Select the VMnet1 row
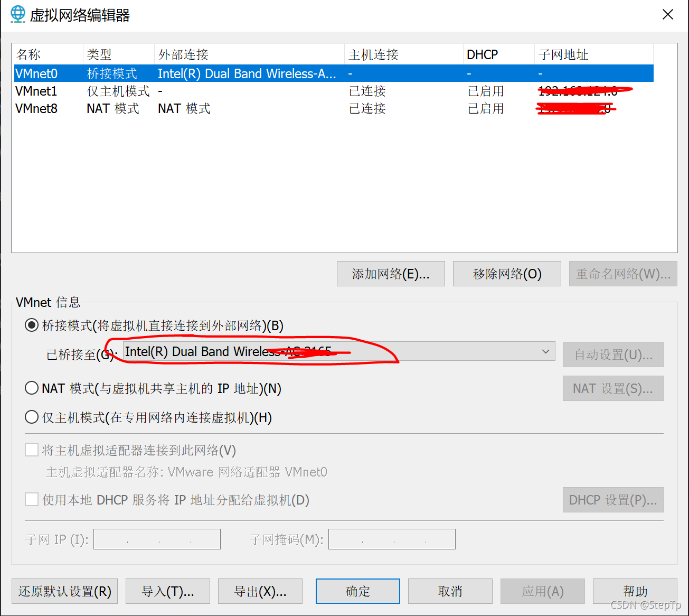 tap(334, 91)
